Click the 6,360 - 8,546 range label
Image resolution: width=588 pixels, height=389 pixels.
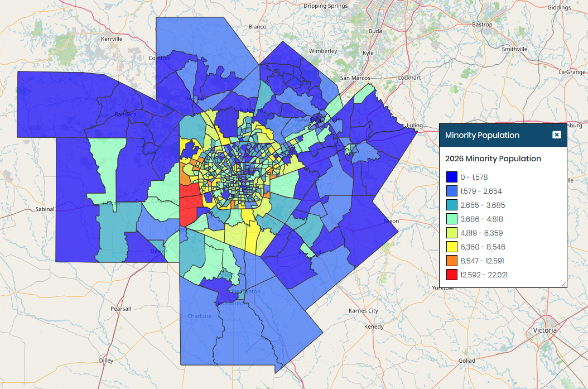click(483, 247)
